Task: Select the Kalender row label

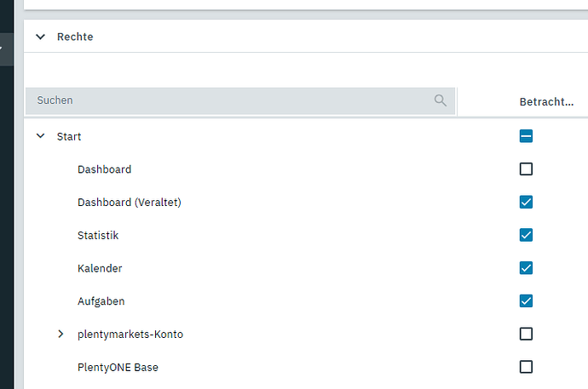Action: [100, 268]
